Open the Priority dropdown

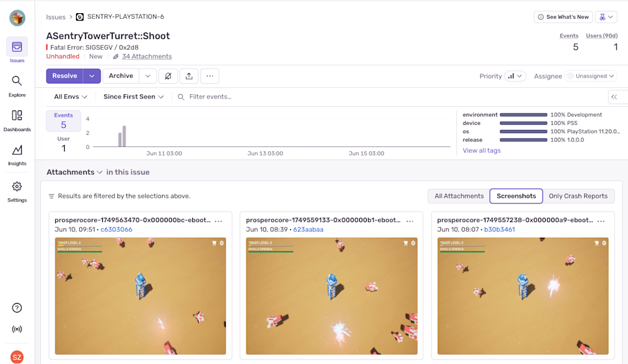[515, 76]
